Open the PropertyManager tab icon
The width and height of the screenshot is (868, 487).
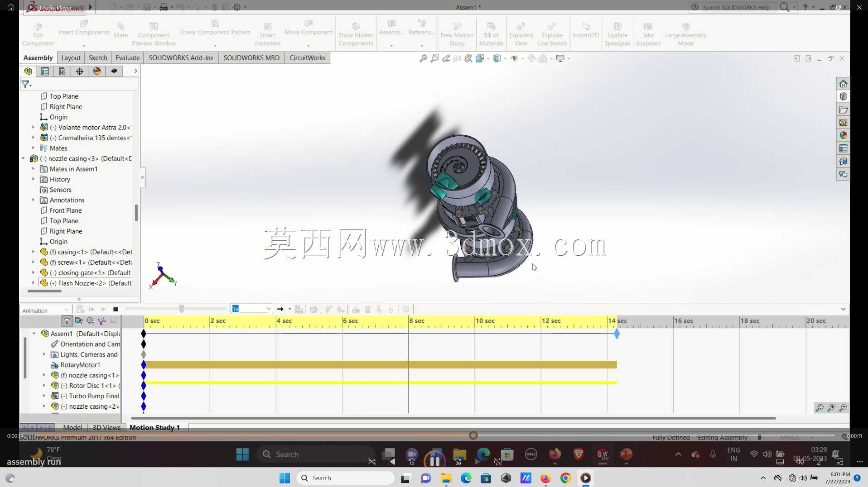(x=45, y=71)
